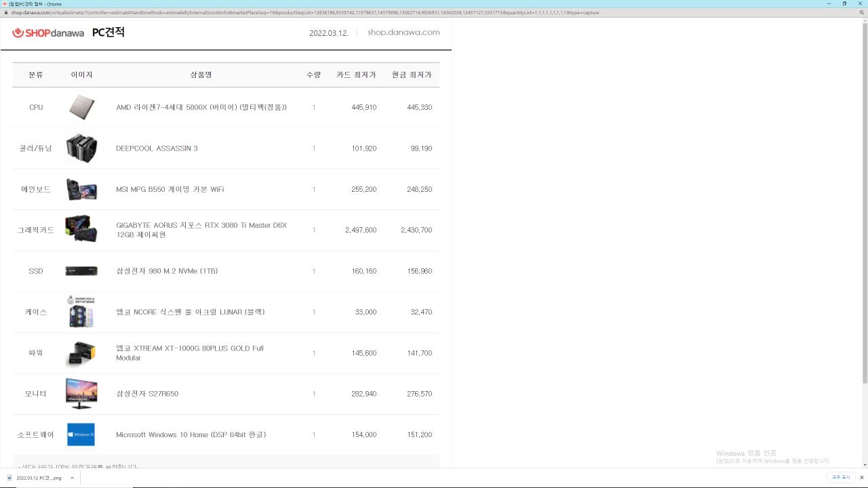Open the Windows 10 Home software icon
This screenshot has height=488, width=868.
point(81,434)
